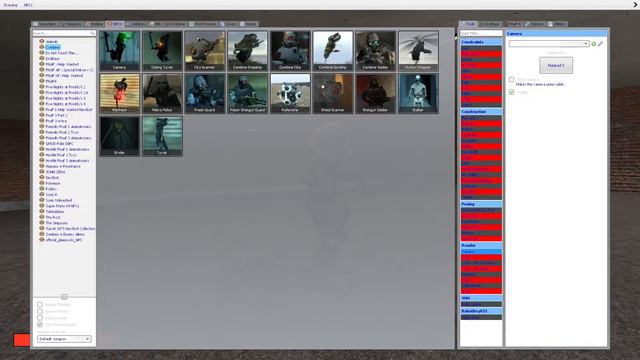Switch to the Dupes tab
This screenshot has height=360, width=640.
[249, 24]
